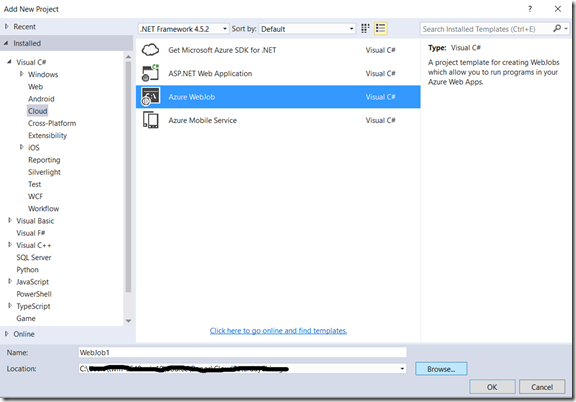
Task: Click the Name field containing WebJob1
Action: 242,352
